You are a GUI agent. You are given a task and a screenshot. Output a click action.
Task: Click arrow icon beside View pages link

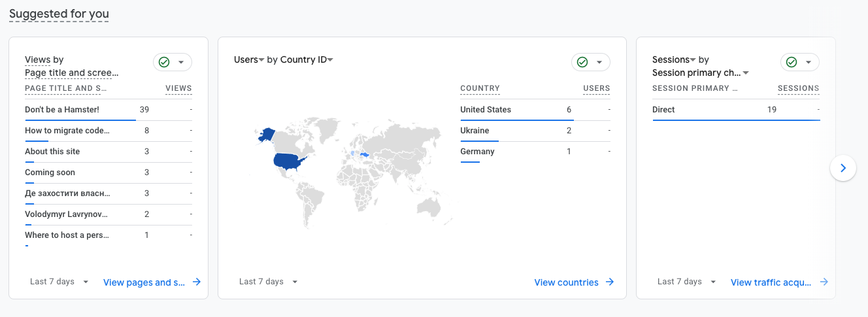pyautogui.click(x=196, y=282)
